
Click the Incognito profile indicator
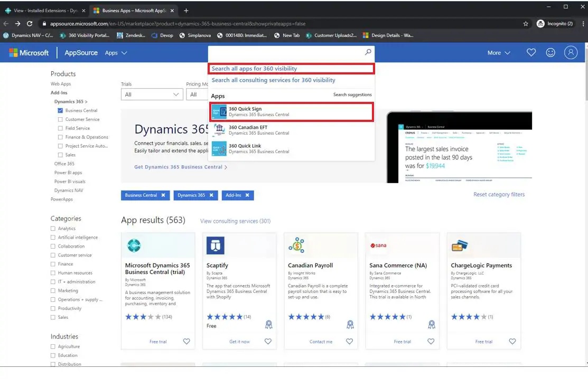click(555, 24)
